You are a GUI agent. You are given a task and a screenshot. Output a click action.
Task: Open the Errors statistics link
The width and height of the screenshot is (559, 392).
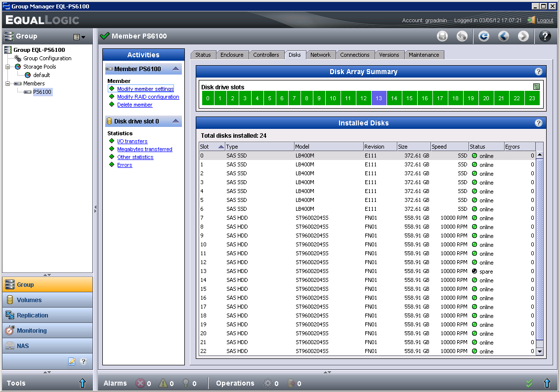pos(125,165)
